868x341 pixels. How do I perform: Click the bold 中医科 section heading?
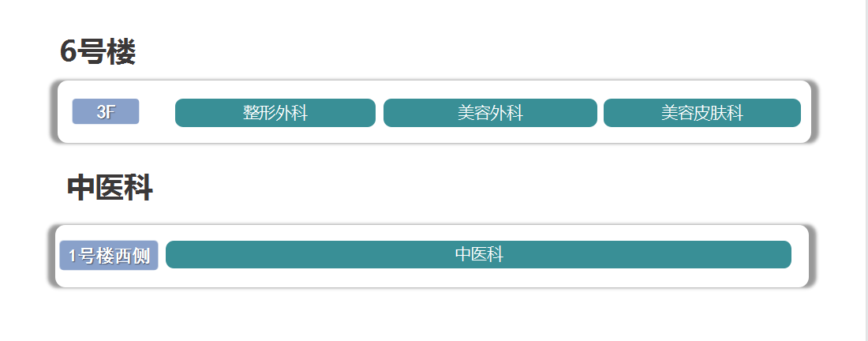click(110, 188)
